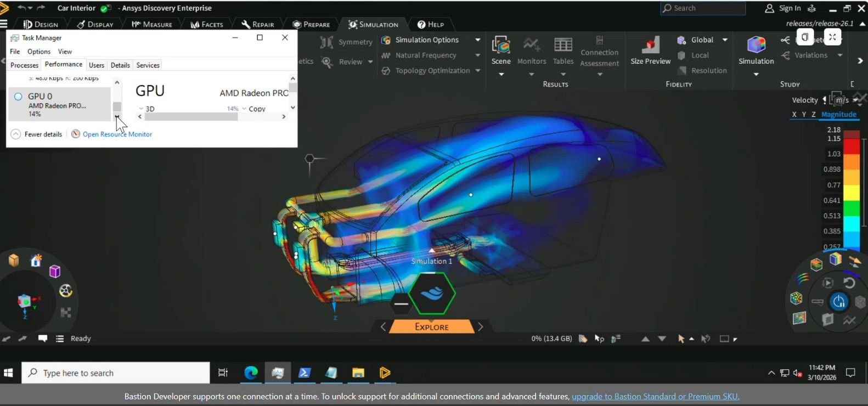The image size is (868, 406).
Task: Click the Windows Start button
Action: point(8,373)
